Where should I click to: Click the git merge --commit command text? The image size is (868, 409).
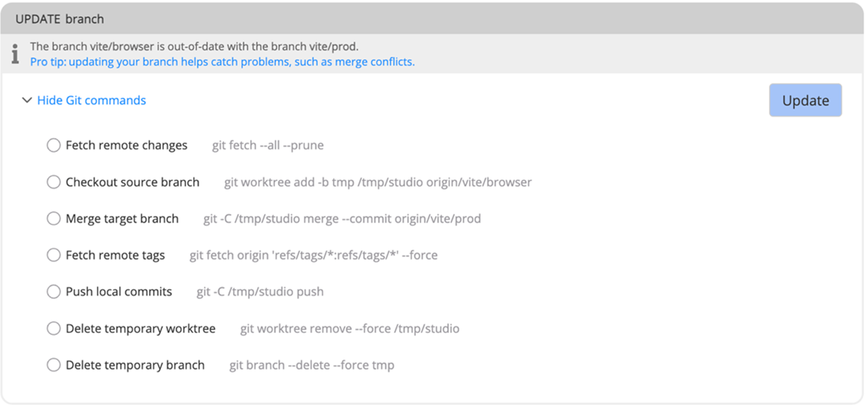tap(341, 219)
